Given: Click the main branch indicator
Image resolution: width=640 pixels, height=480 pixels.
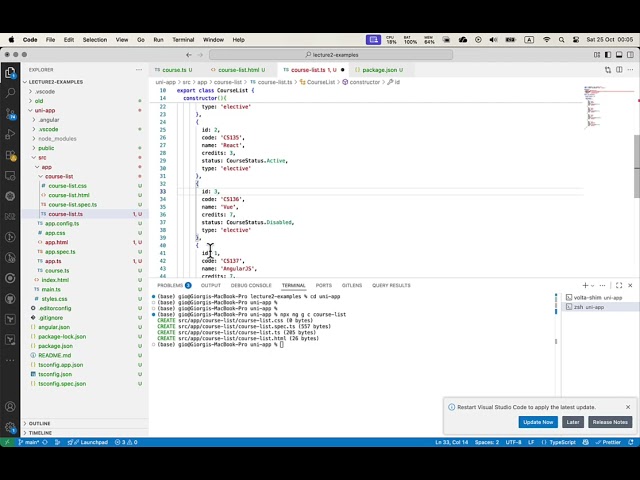Looking at the screenshot, I should click(x=29, y=442).
